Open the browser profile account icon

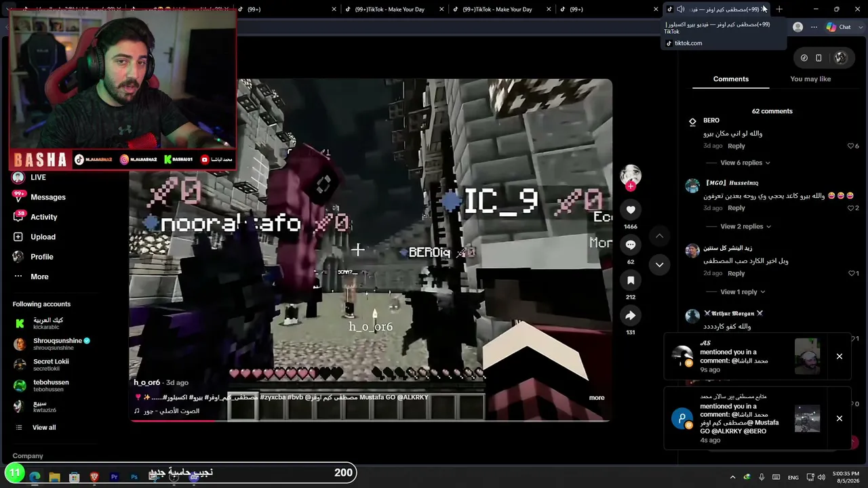(797, 27)
